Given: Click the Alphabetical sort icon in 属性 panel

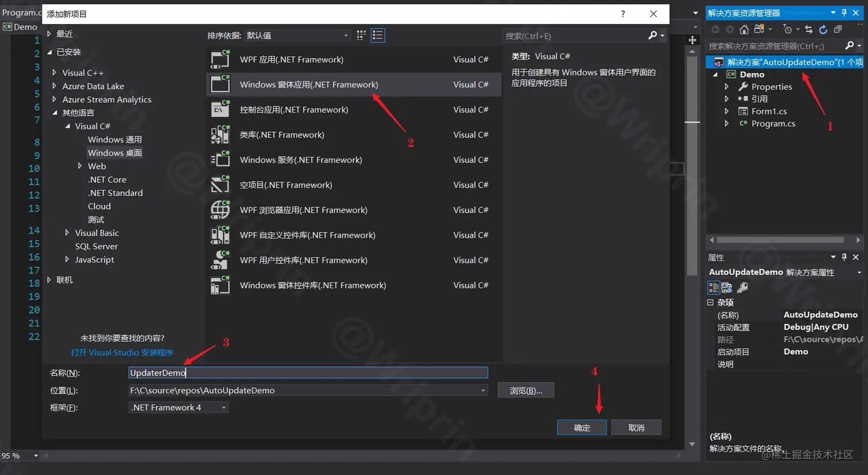Looking at the screenshot, I should [x=727, y=287].
